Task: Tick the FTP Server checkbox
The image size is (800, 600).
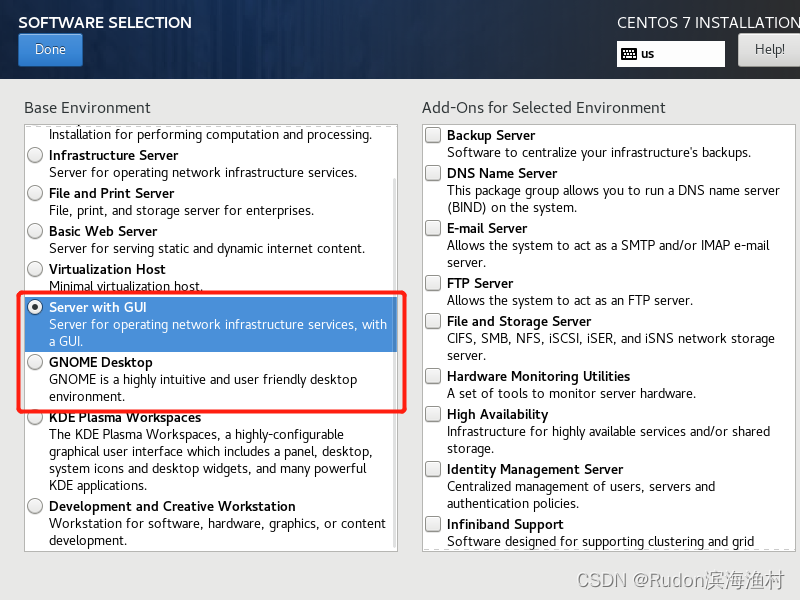Action: tap(433, 283)
